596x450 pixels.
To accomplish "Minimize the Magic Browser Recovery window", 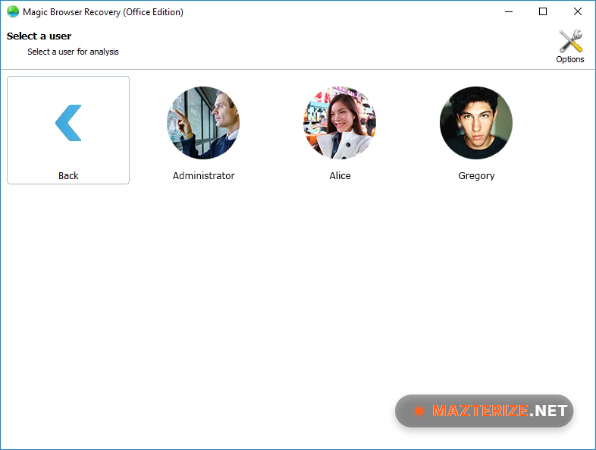I will [509, 12].
